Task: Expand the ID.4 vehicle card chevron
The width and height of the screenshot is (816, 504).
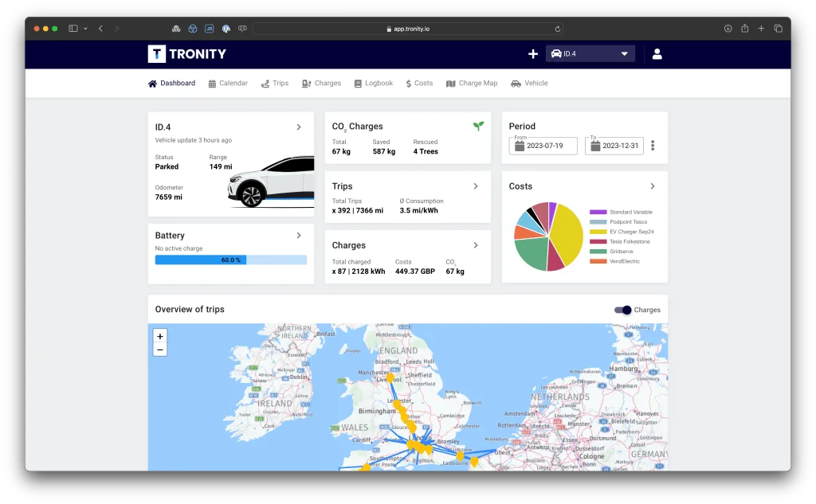Action: pos(299,127)
